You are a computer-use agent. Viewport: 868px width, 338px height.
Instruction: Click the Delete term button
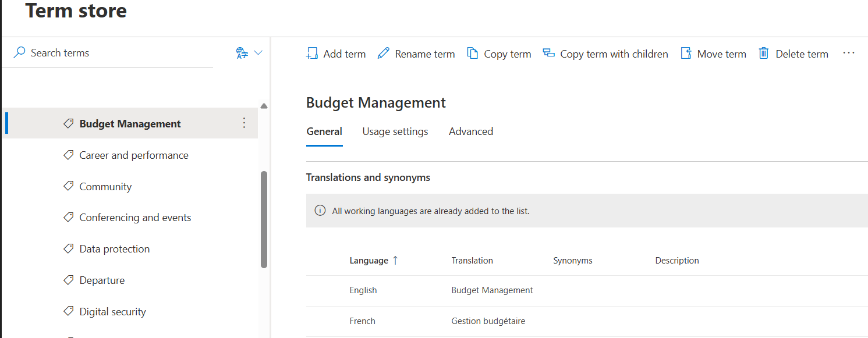[793, 54]
